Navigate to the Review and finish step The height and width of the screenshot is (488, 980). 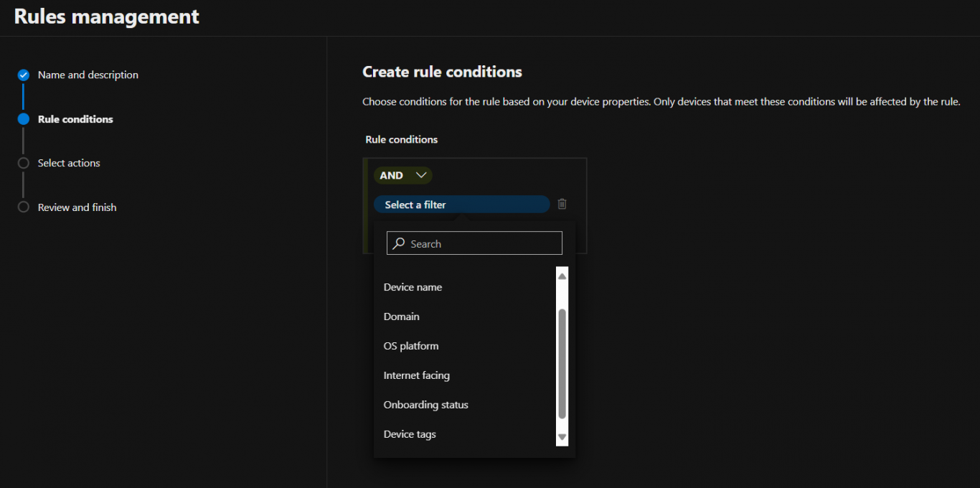click(77, 207)
